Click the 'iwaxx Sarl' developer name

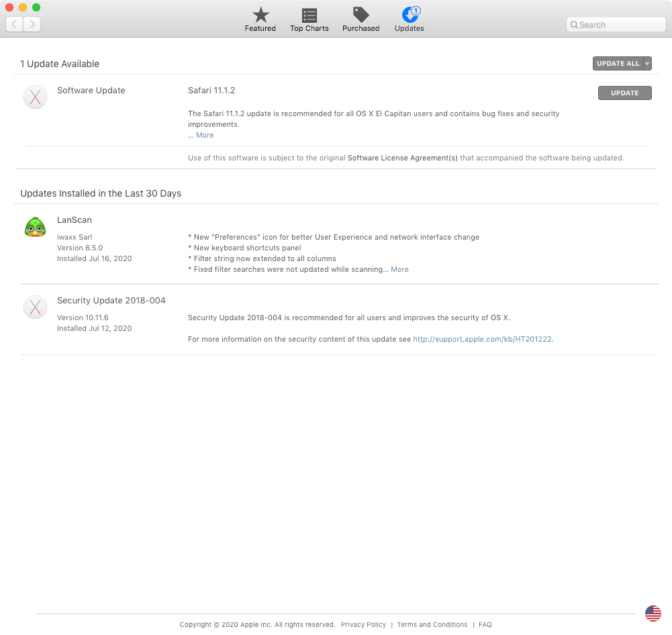pos(75,238)
